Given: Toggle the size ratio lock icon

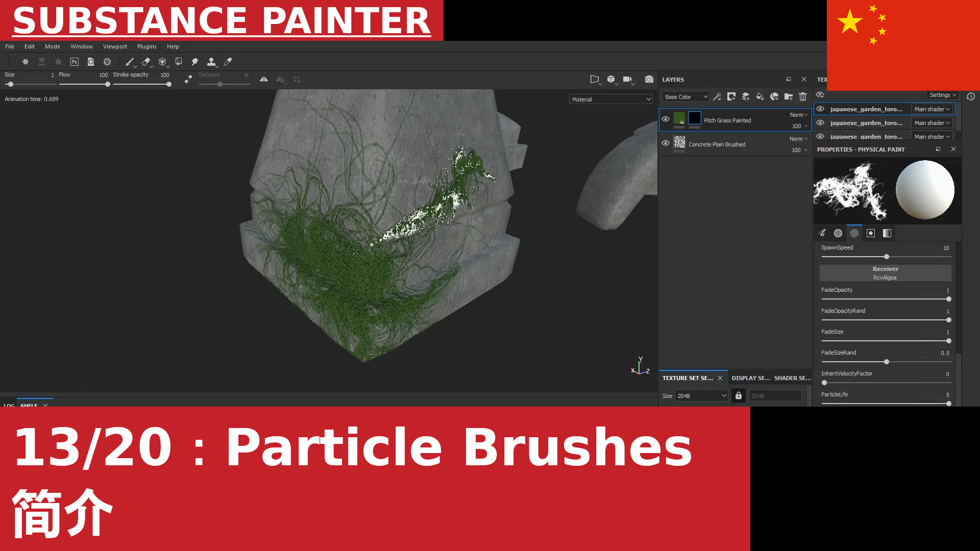Looking at the screenshot, I should (x=739, y=395).
